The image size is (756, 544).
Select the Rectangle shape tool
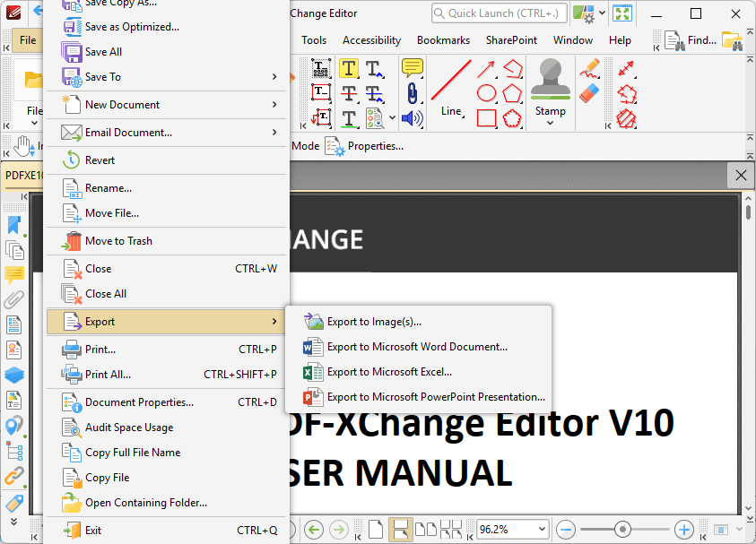pos(486,118)
